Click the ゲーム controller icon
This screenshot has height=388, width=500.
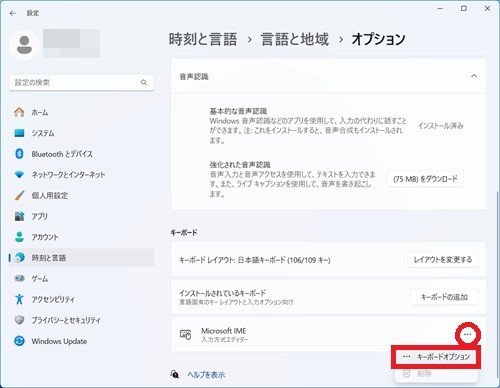[x=19, y=278]
